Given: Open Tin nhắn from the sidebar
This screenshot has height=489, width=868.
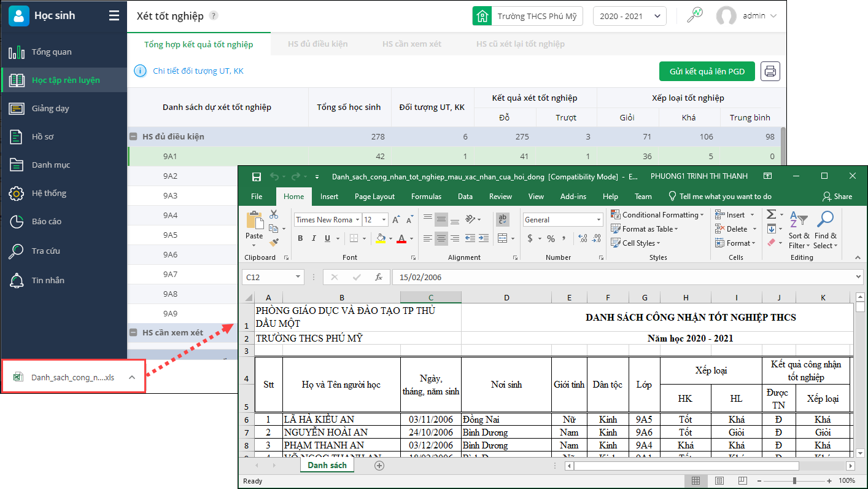Looking at the screenshot, I should pyautogui.click(x=48, y=280).
